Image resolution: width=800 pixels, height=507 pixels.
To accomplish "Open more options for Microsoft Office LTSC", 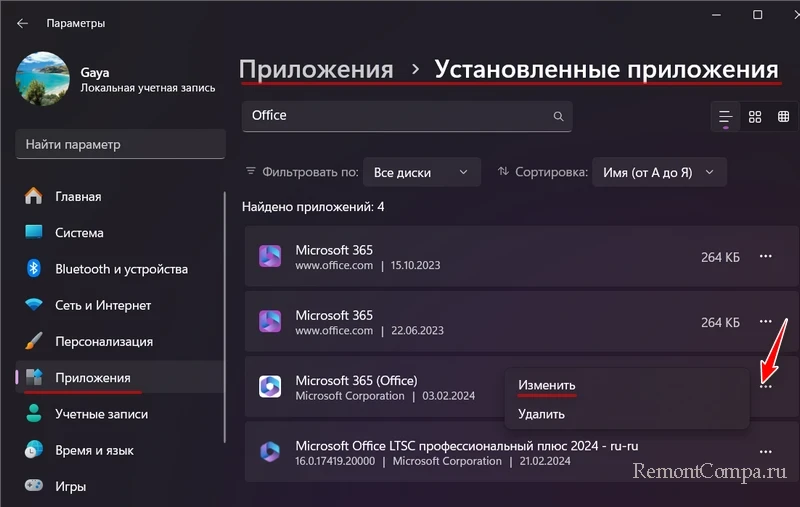I will pos(765,452).
